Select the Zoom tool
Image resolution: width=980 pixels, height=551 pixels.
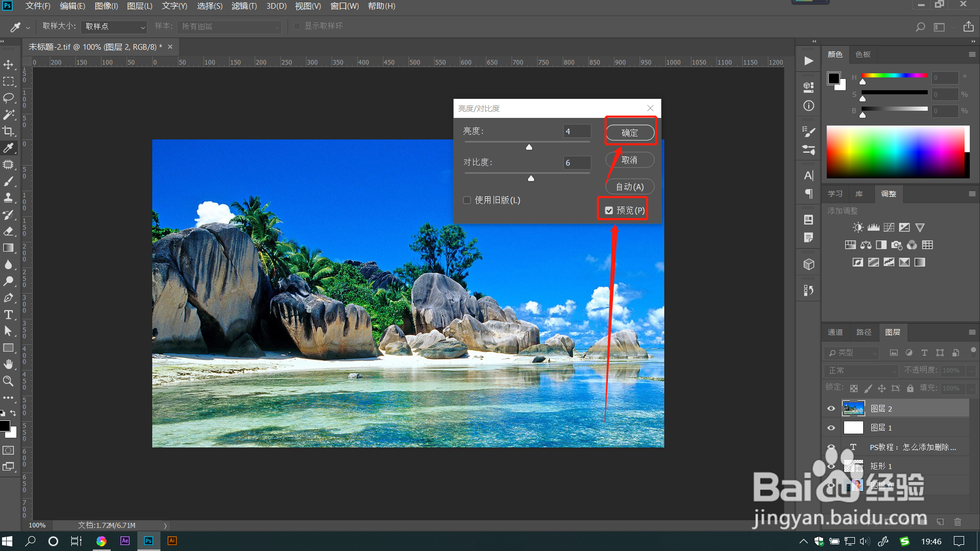pyautogui.click(x=9, y=381)
